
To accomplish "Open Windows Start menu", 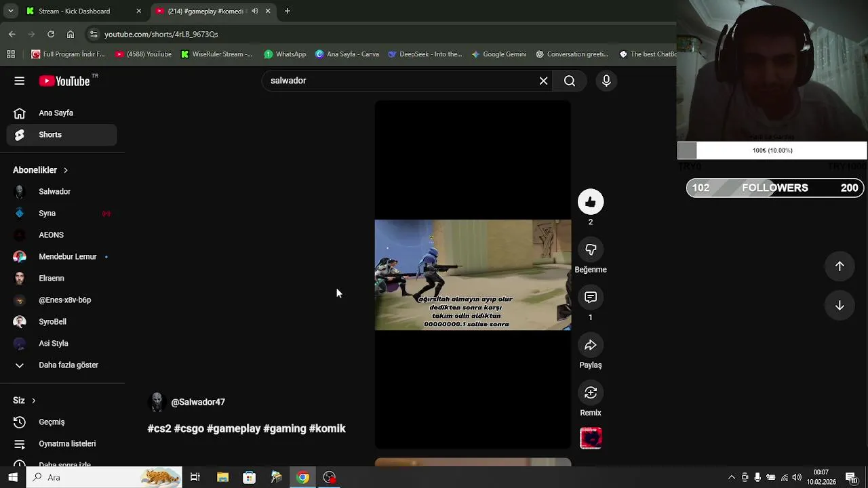I will pyautogui.click(x=13, y=477).
